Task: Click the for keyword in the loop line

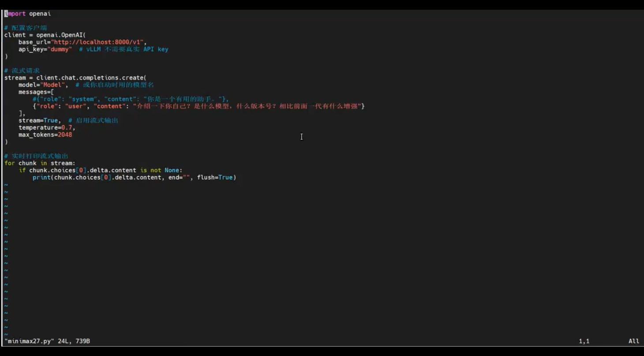Action: [x=10, y=163]
